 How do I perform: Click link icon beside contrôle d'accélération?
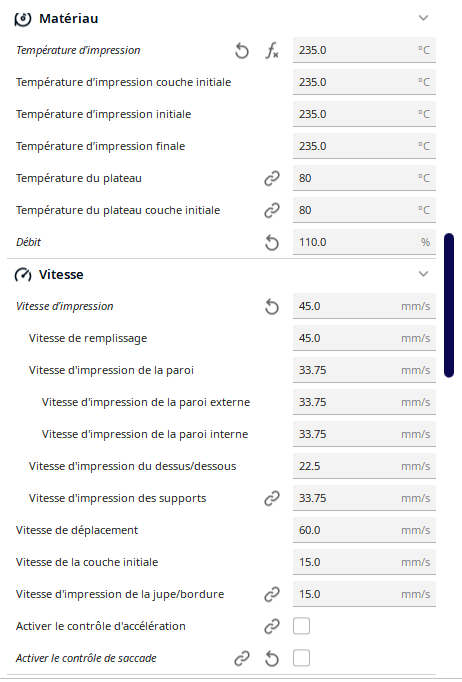point(272,626)
